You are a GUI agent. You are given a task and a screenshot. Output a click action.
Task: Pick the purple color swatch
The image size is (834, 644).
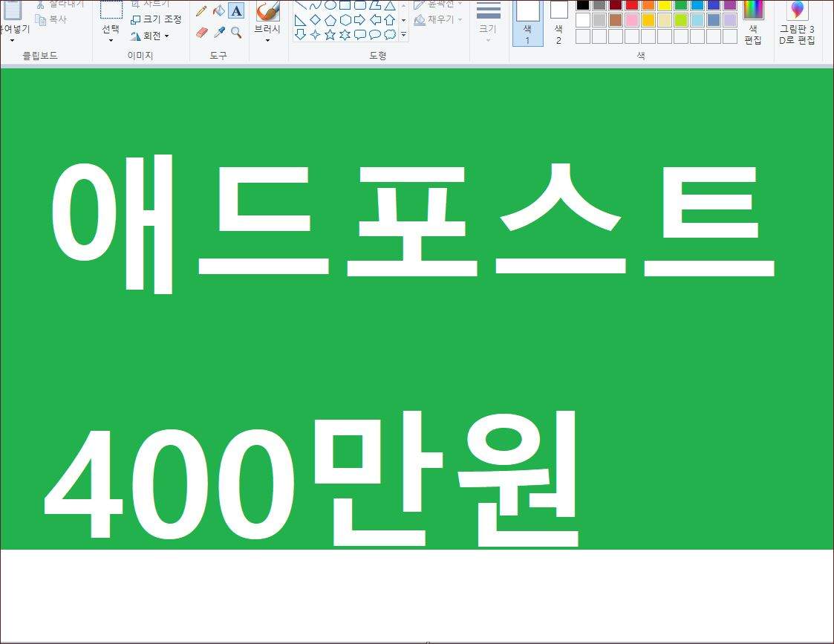(x=730, y=4)
